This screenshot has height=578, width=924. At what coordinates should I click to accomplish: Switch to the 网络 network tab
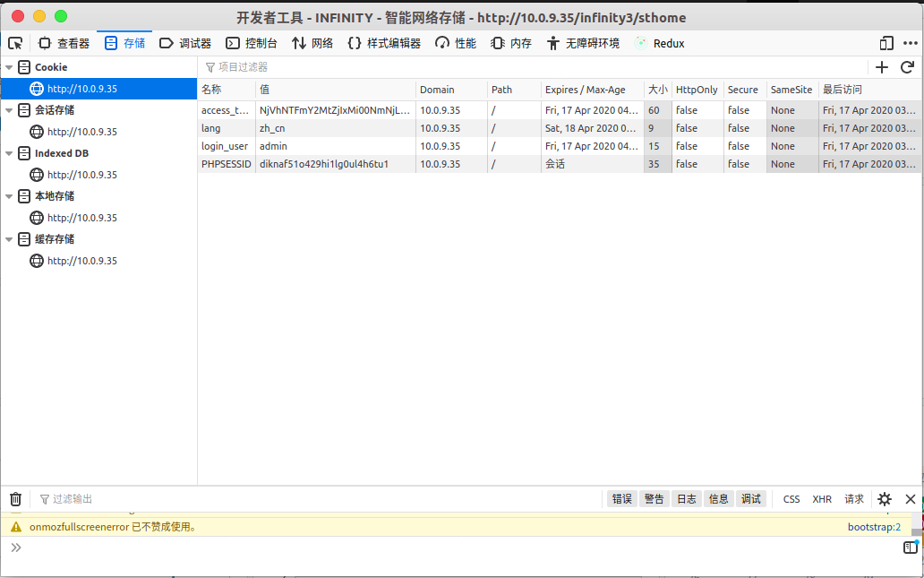pyautogui.click(x=312, y=43)
